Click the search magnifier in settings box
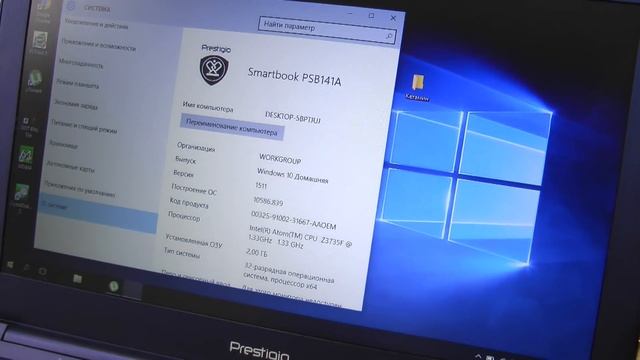 point(389,36)
